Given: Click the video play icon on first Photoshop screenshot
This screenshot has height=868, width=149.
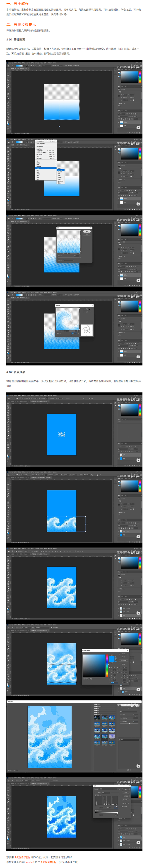Looking at the screenshot, I should pos(138,127).
